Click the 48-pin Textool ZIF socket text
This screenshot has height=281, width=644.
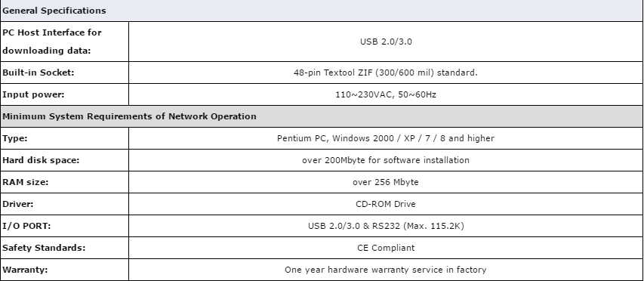[x=386, y=73]
